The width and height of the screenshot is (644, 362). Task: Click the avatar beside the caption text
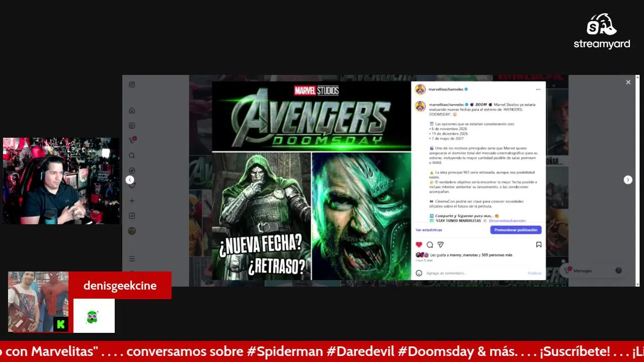coord(420,106)
